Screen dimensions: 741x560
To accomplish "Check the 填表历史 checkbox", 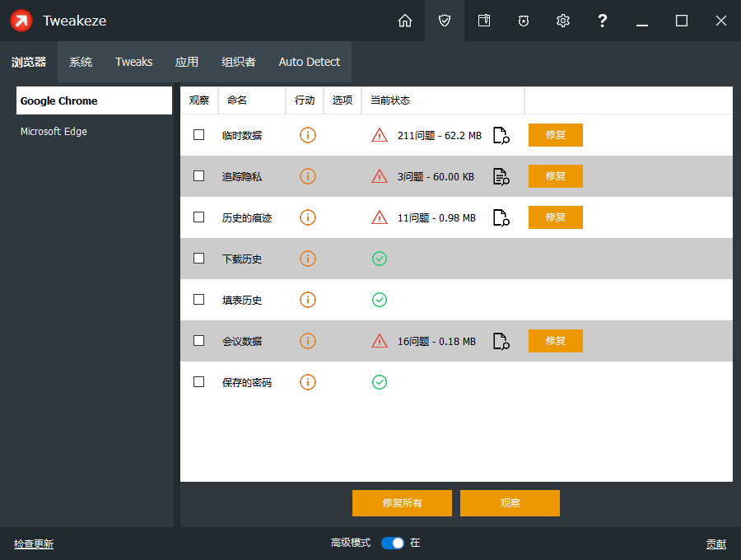I will [199, 299].
